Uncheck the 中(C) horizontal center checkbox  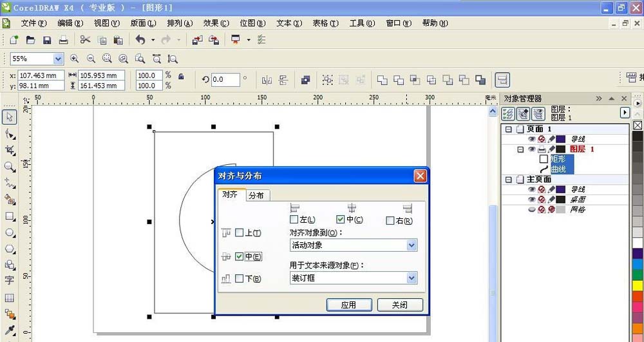340,219
